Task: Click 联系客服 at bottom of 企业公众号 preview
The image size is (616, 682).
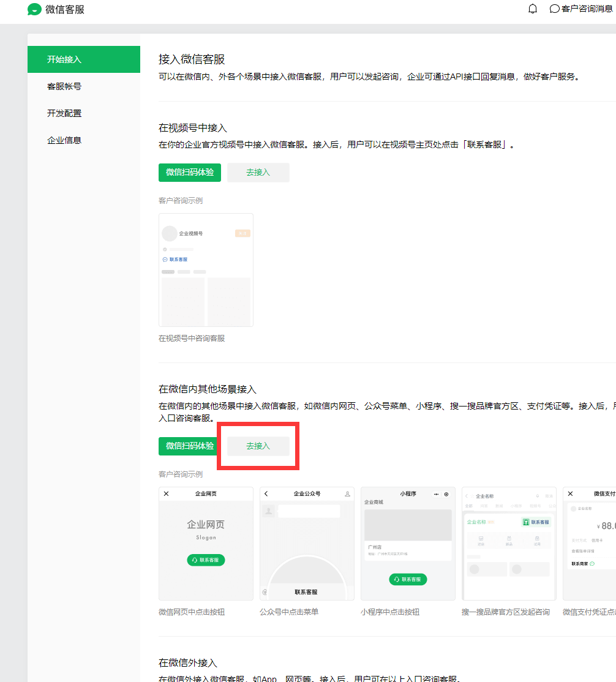Action: (x=306, y=591)
